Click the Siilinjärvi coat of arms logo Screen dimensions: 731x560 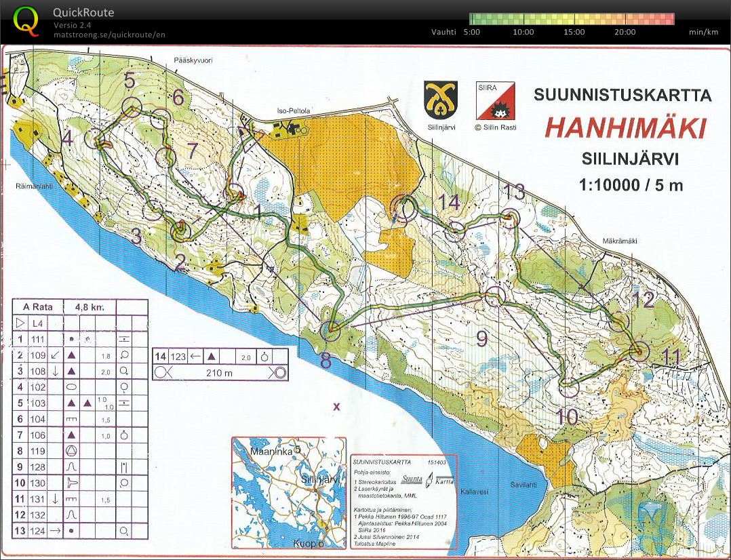[441, 100]
